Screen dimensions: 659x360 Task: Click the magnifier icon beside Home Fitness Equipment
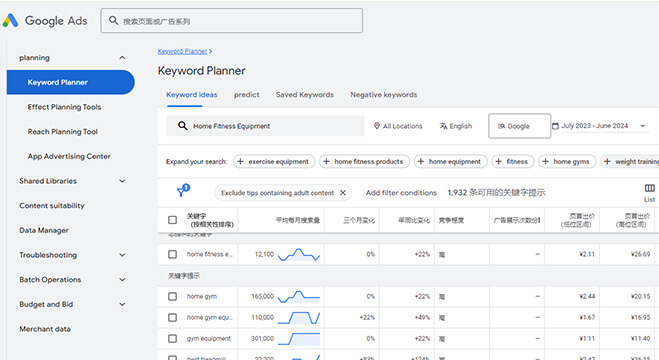(x=182, y=126)
